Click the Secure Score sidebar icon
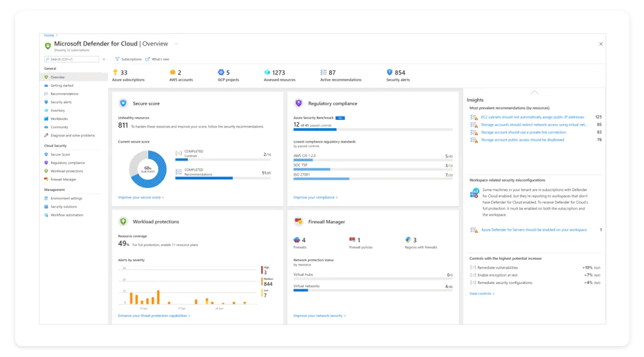 [46, 154]
